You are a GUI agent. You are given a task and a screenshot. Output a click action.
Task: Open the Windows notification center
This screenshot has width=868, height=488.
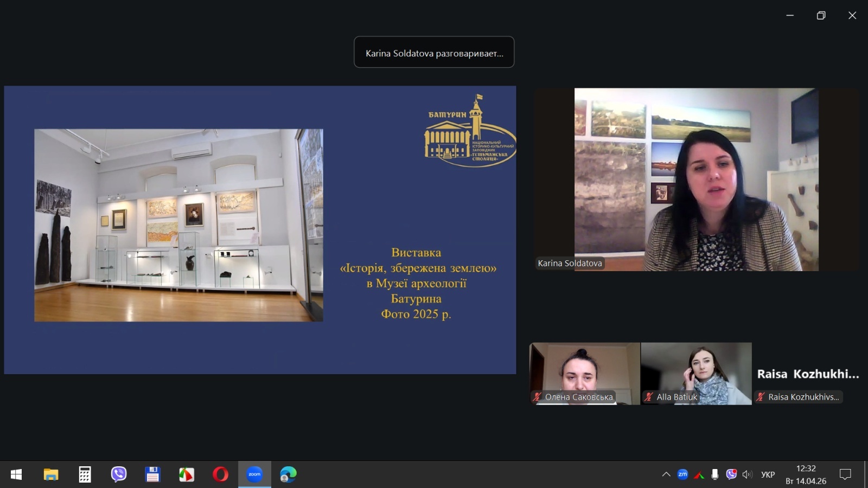845,474
